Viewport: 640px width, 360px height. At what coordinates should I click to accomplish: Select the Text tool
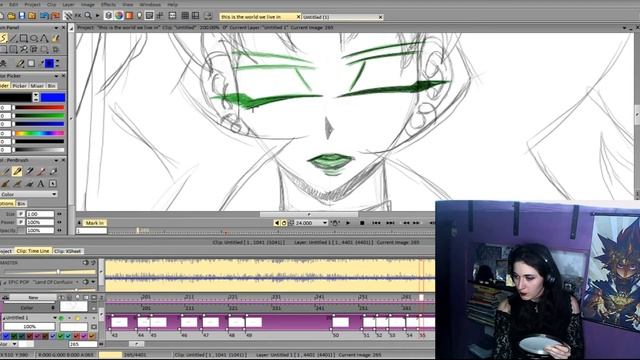(41, 184)
